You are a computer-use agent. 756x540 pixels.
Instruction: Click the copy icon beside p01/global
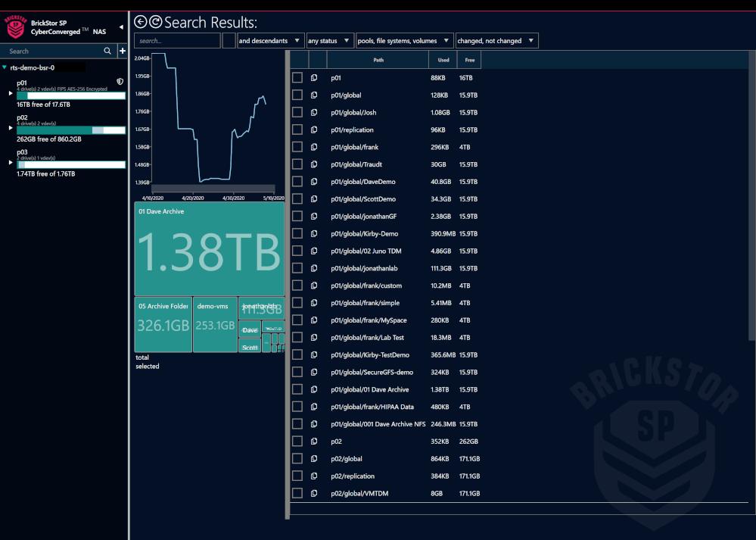tap(313, 95)
